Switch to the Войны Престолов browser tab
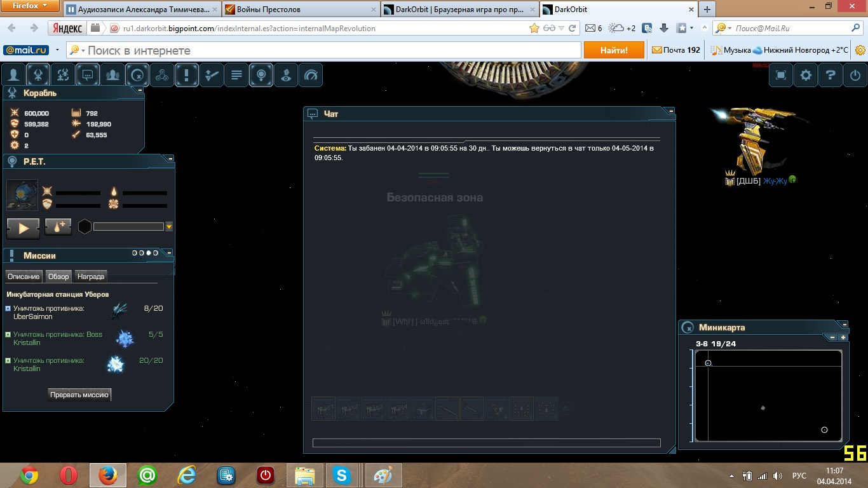This screenshot has height=488, width=868. pos(300,10)
